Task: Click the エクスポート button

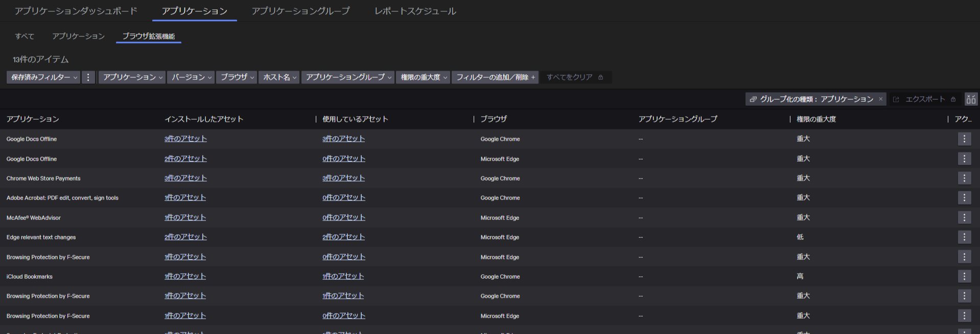Action: coord(925,99)
